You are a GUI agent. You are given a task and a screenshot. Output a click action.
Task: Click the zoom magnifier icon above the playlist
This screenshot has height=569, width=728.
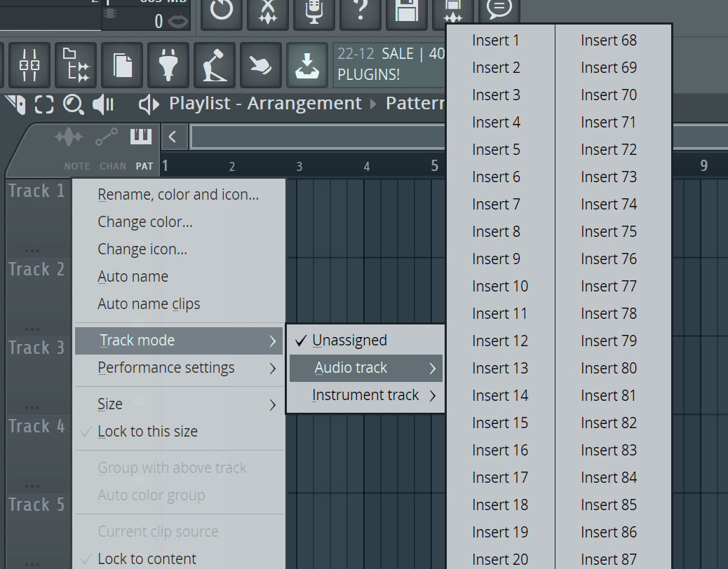point(73,103)
